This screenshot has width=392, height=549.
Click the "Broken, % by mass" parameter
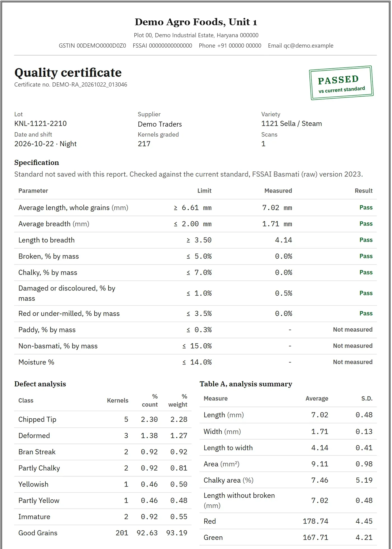pyautogui.click(x=49, y=256)
